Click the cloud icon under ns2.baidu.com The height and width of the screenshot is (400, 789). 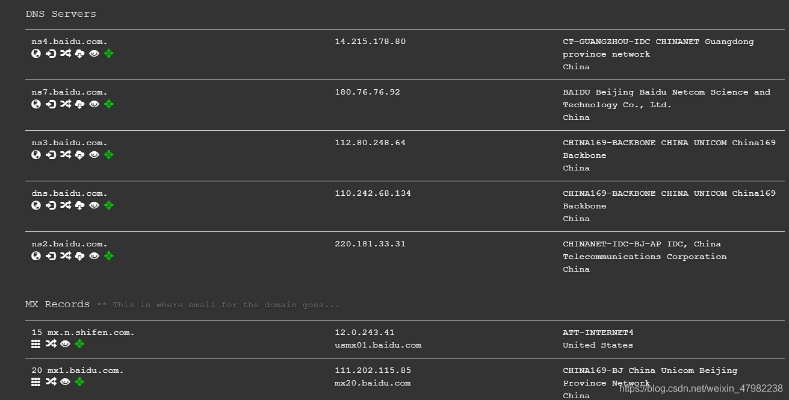[x=80, y=256]
